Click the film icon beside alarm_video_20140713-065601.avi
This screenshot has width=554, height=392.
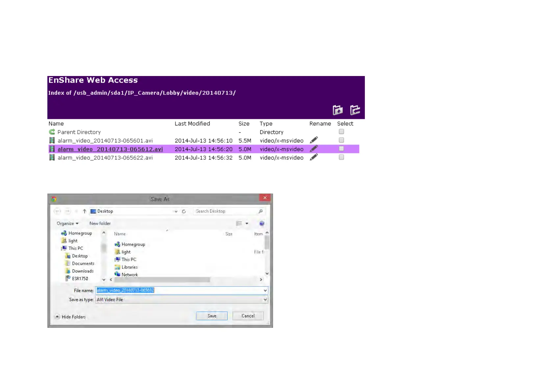coord(52,141)
